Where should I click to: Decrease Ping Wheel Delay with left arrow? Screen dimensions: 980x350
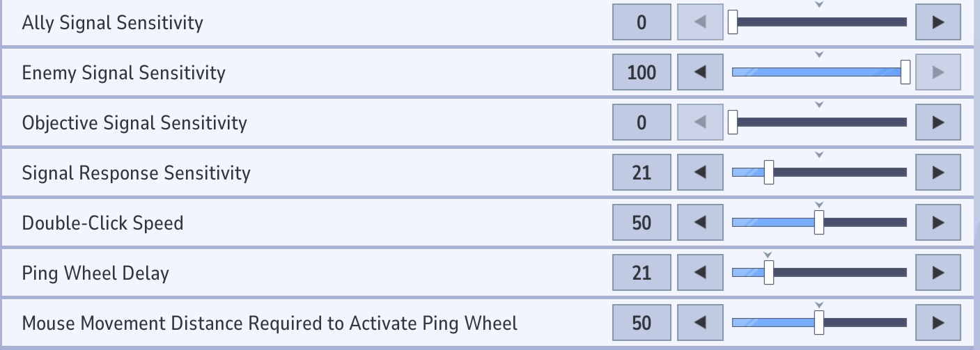[x=700, y=273]
